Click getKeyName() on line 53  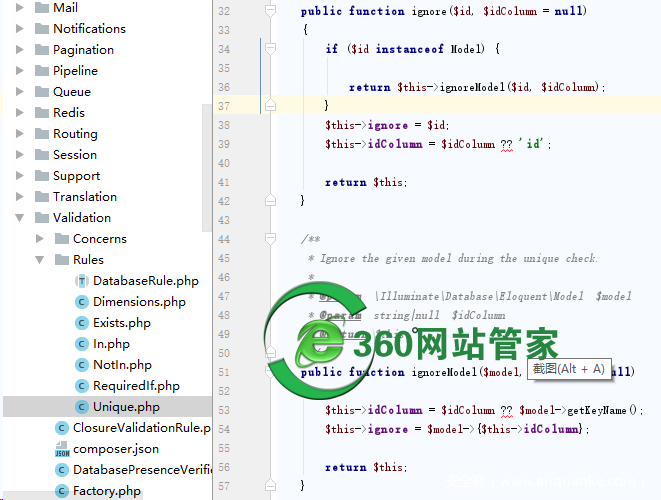pos(602,410)
